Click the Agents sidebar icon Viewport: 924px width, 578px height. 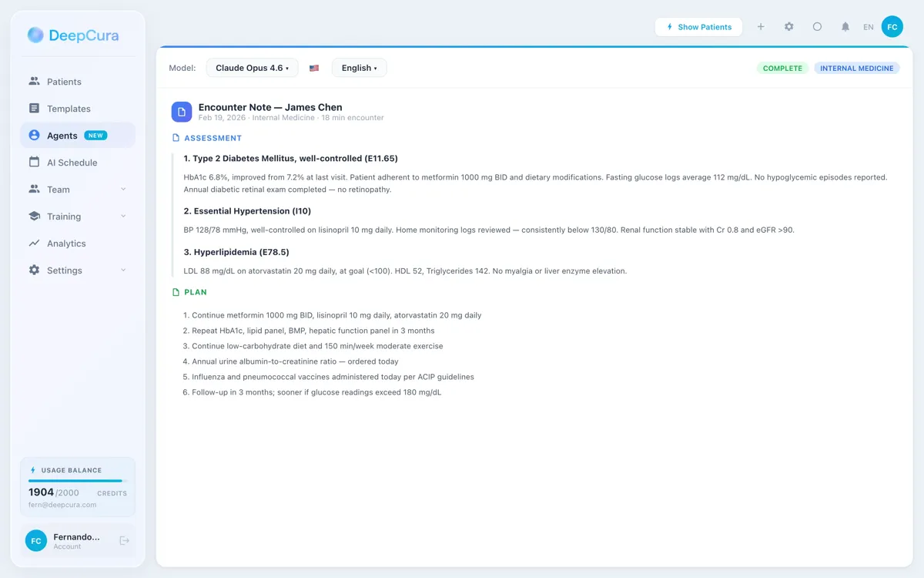tap(34, 135)
